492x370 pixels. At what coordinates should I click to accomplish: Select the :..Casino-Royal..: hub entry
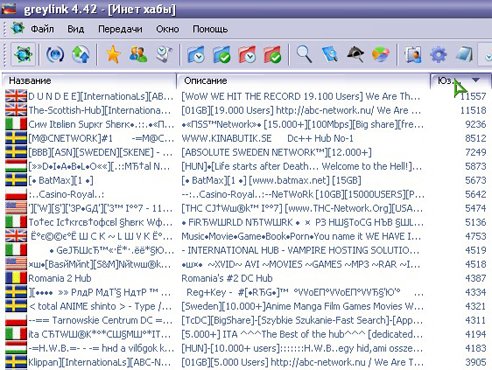point(246,194)
